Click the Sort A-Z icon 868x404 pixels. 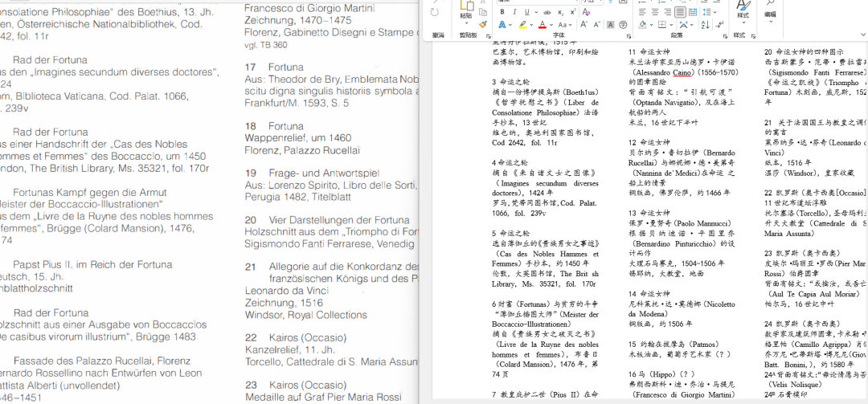tap(706, 25)
